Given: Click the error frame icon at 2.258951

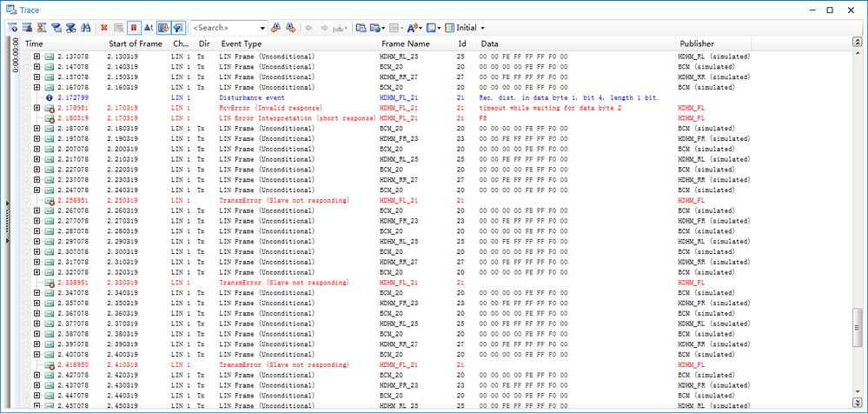Looking at the screenshot, I should (x=50, y=201).
